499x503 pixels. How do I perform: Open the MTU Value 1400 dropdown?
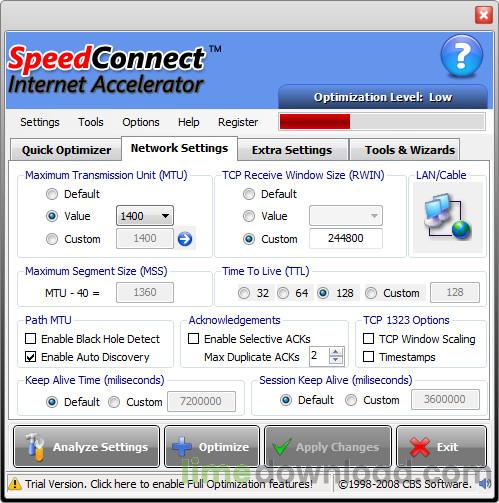coord(145,216)
